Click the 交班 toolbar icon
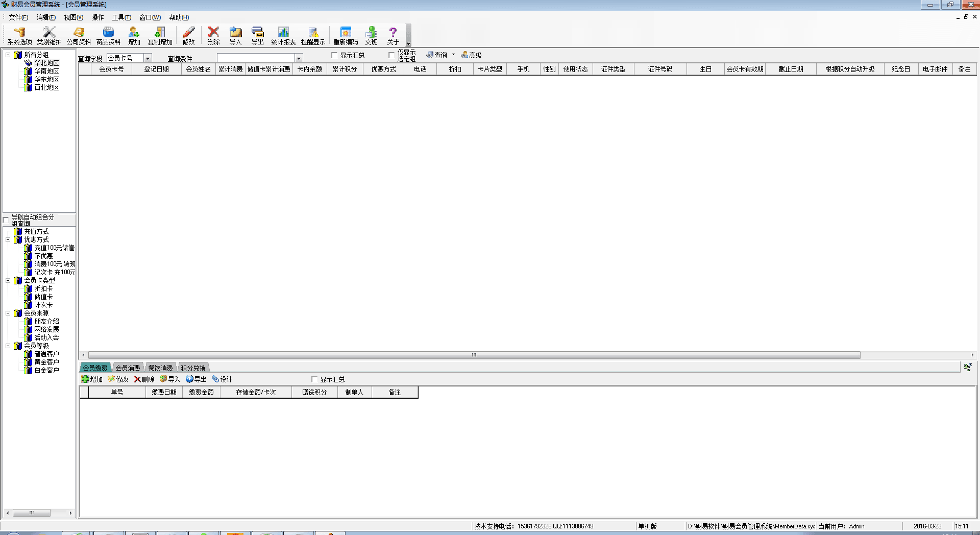The image size is (980, 535). [371, 36]
